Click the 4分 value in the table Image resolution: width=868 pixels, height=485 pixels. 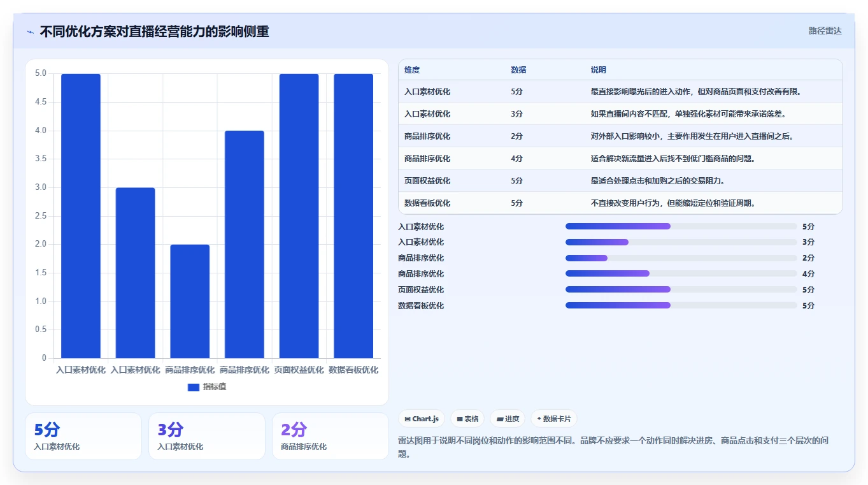[516, 159]
